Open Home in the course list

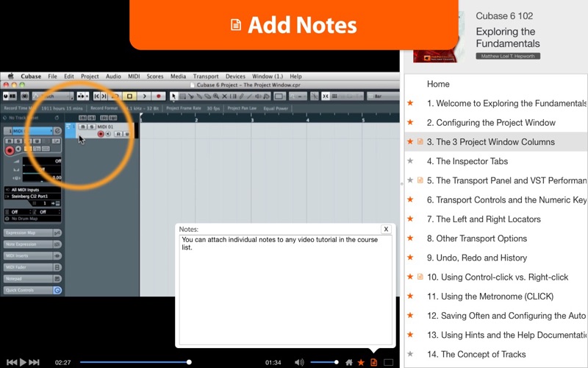point(438,84)
